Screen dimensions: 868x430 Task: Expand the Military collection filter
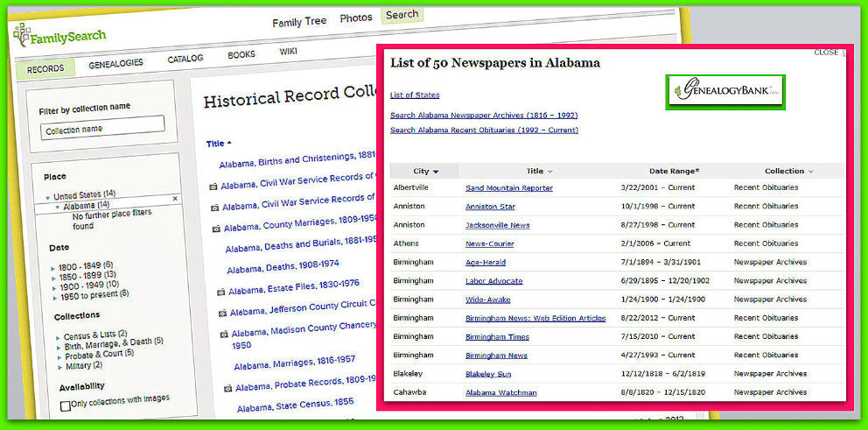[x=59, y=368]
